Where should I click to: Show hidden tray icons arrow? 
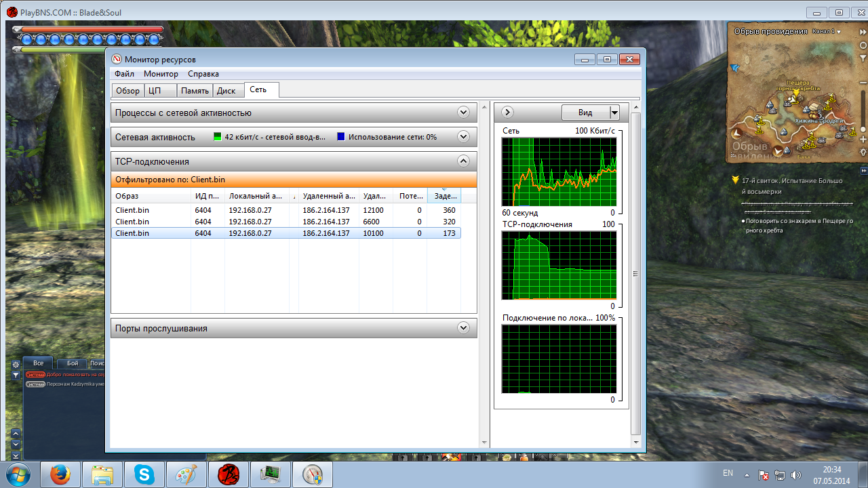[x=747, y=474]
